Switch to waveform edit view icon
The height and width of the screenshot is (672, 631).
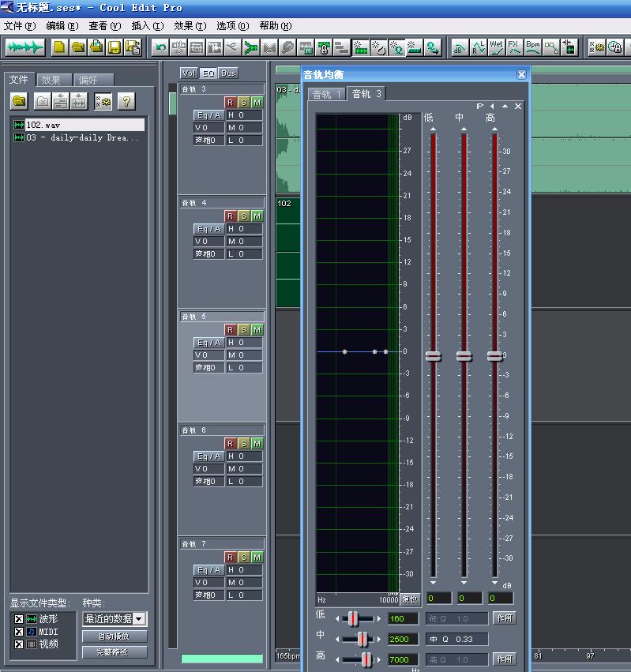pos(25,47)
